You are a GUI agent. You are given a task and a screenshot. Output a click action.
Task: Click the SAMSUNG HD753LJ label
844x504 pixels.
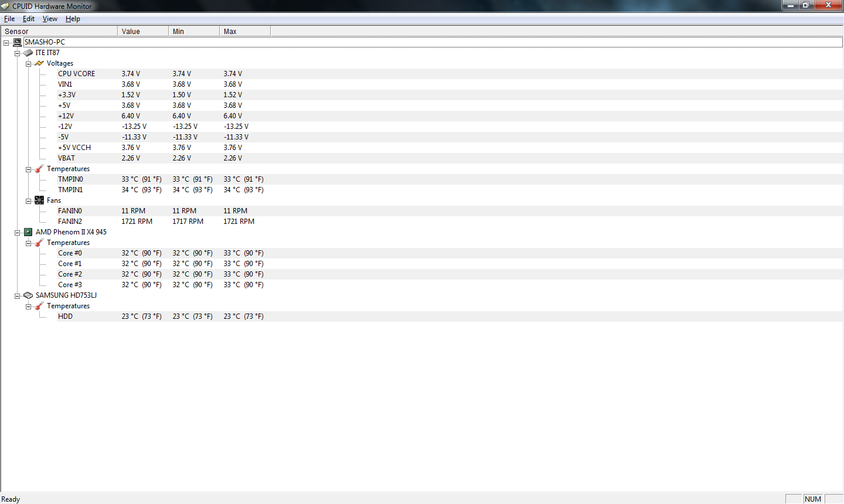pyautogui.click(x=66, y=295)
